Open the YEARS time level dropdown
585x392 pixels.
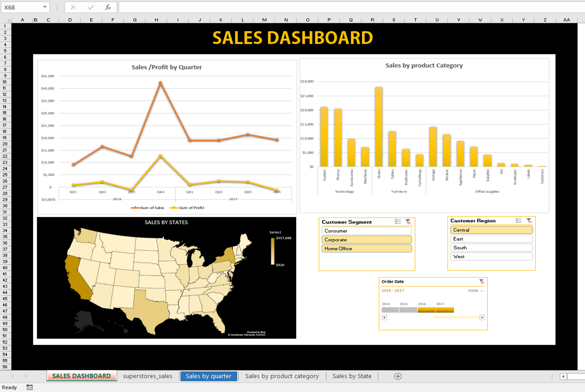tap(475, 291)
